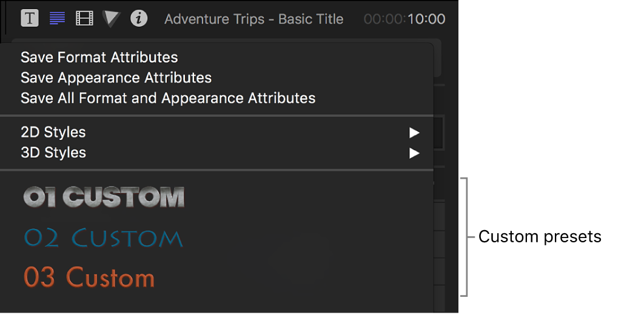Click the Adventure Trips - Basic Title name
This screenshot has width=644, height=315.
click(x=253, y=19)
